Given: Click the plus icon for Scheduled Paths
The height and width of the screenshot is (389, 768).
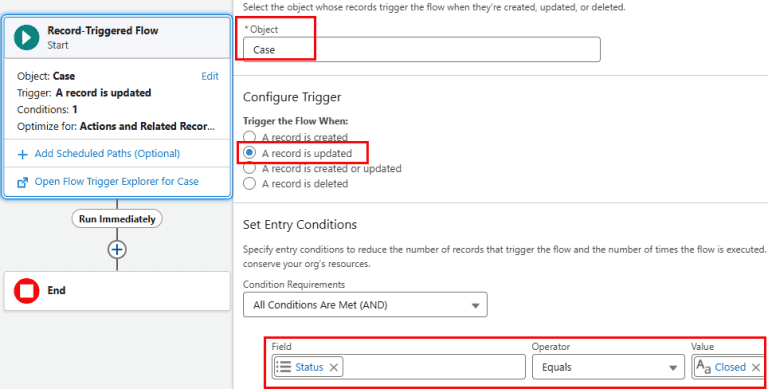Looking at the screenshot, I should pos(23,154).
